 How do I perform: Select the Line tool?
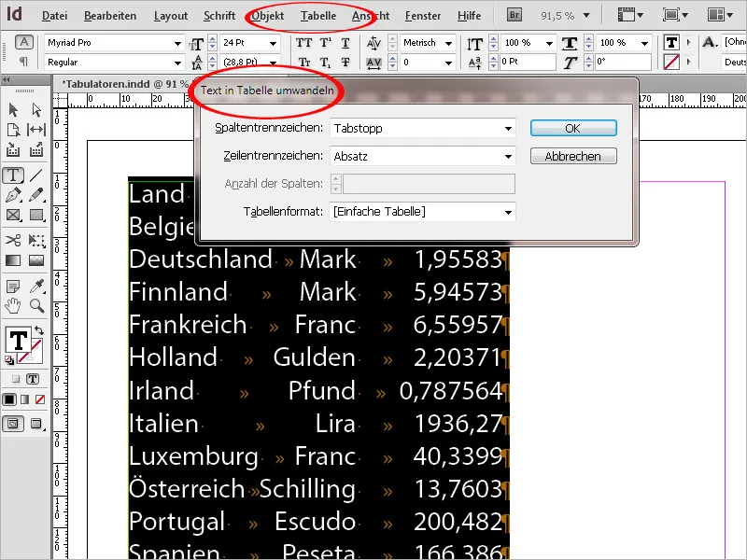click(x=36, y=175)
